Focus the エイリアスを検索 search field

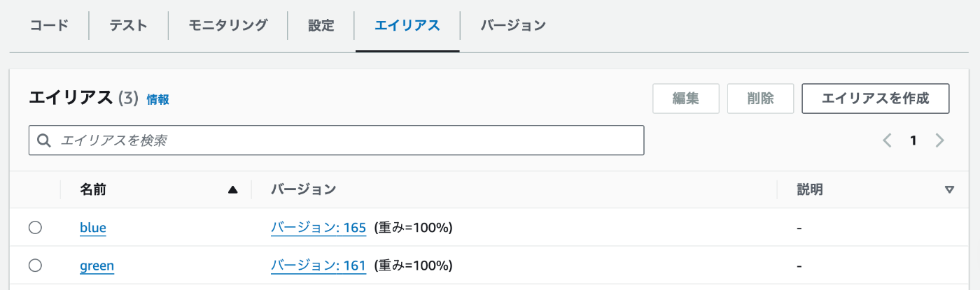[336, 140]
